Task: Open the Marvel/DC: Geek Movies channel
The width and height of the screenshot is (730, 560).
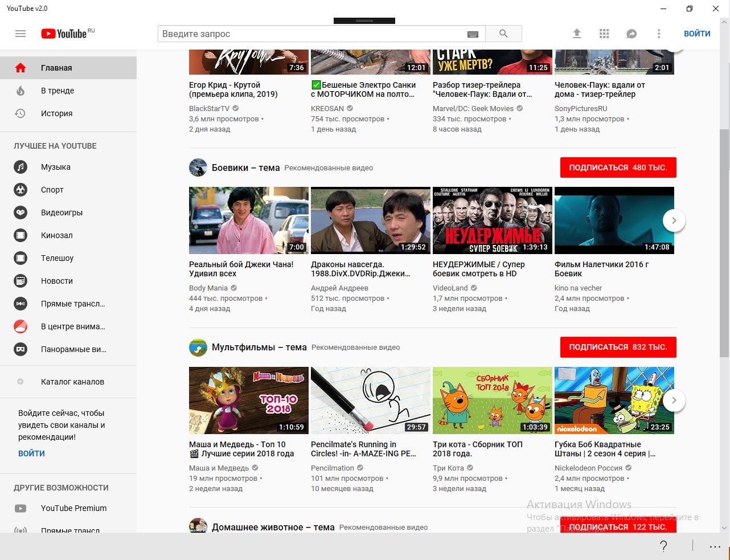Action: 473,108
